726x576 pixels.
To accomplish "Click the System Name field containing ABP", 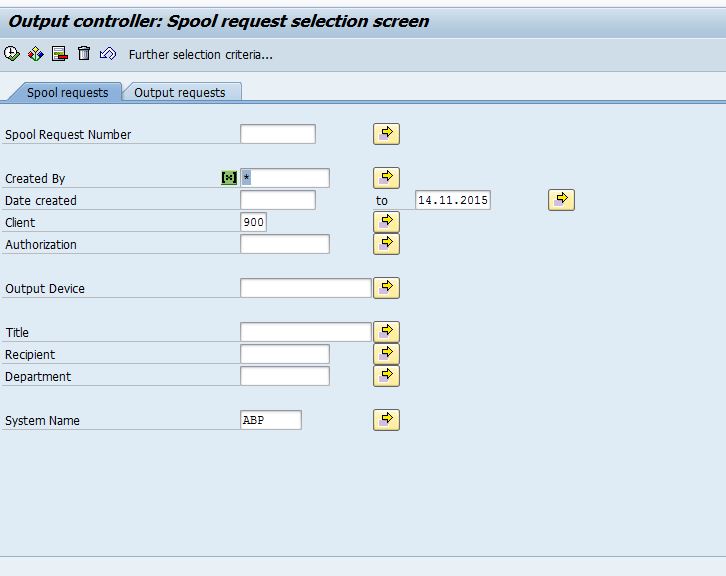I will tap(270, 420).
